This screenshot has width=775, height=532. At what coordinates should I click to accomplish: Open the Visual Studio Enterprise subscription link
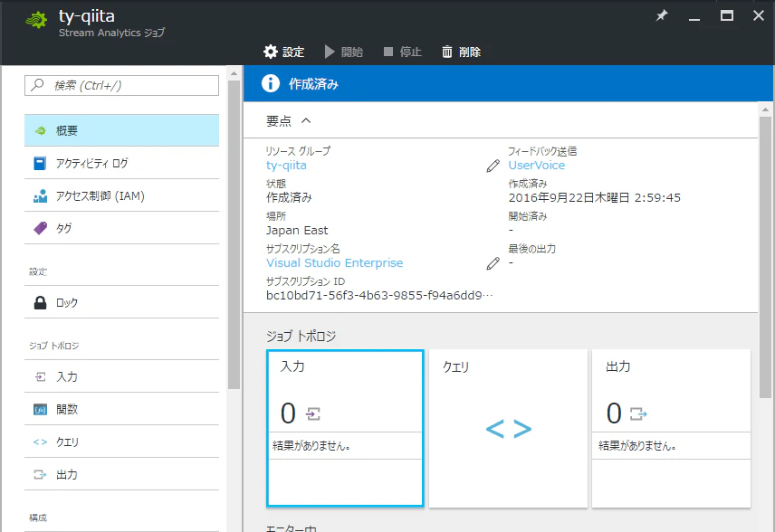[x=335, y=262]
